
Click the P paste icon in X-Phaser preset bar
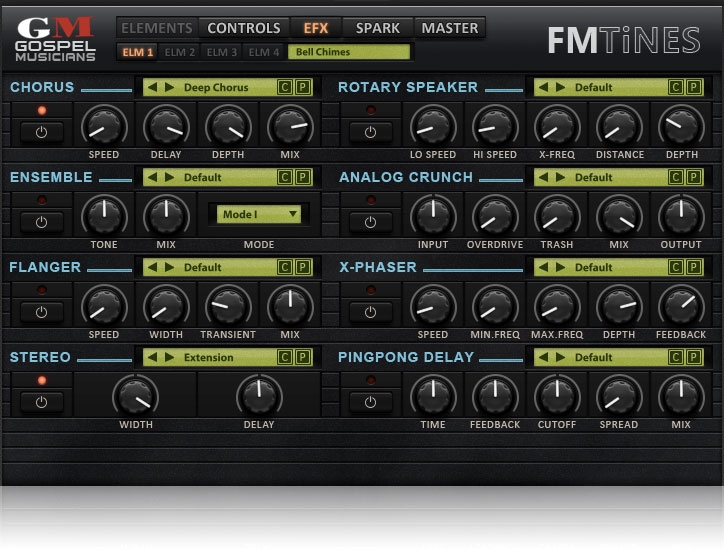[x=694, y=267]
